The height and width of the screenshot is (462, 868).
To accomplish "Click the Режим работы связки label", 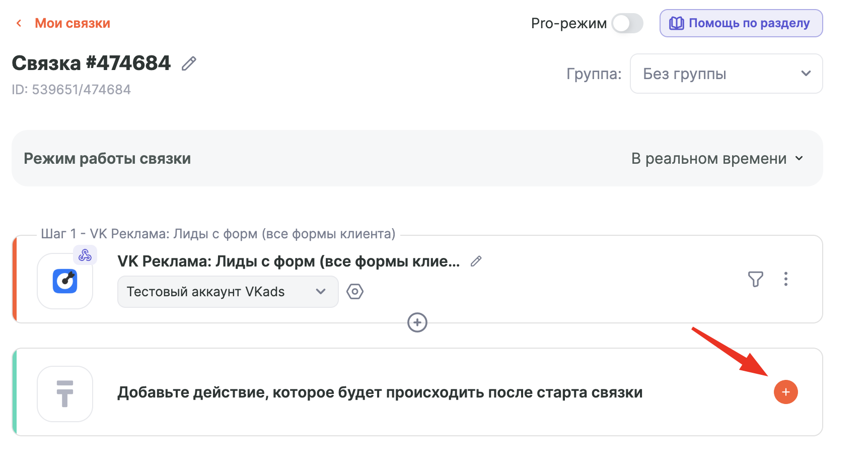I will [107, 159].
